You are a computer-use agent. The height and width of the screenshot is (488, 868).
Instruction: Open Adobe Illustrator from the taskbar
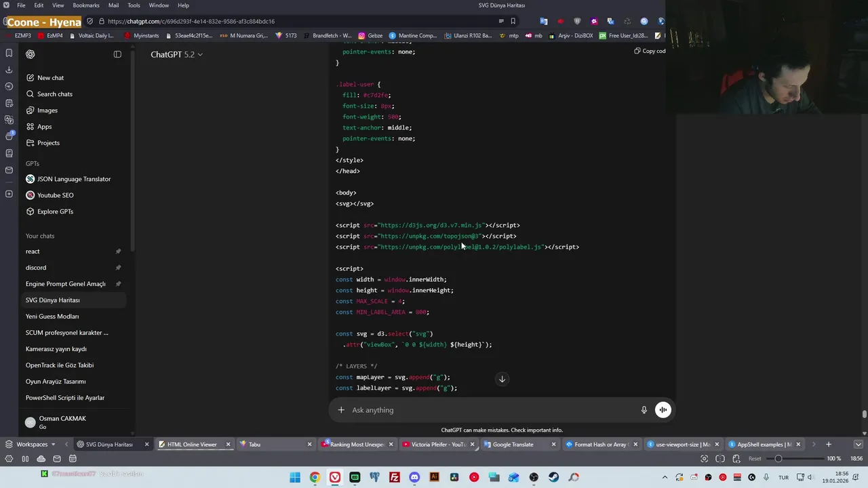tap(435, 477)
